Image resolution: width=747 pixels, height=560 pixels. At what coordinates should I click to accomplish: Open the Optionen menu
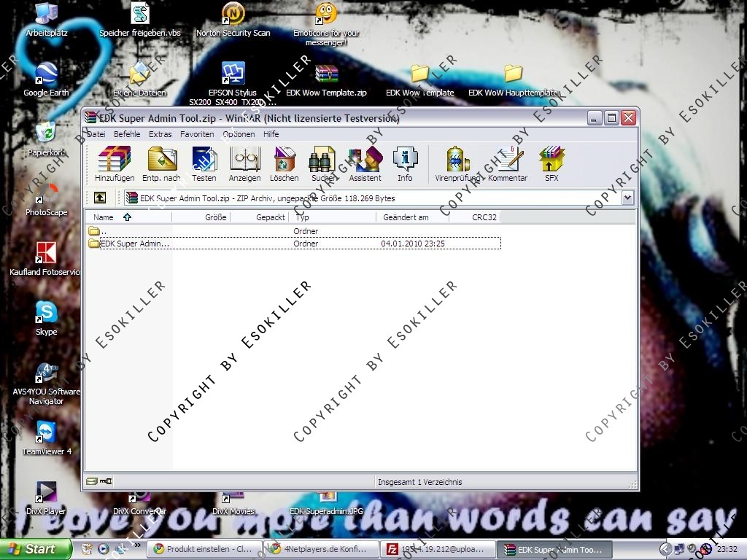(x=239, y=134)
